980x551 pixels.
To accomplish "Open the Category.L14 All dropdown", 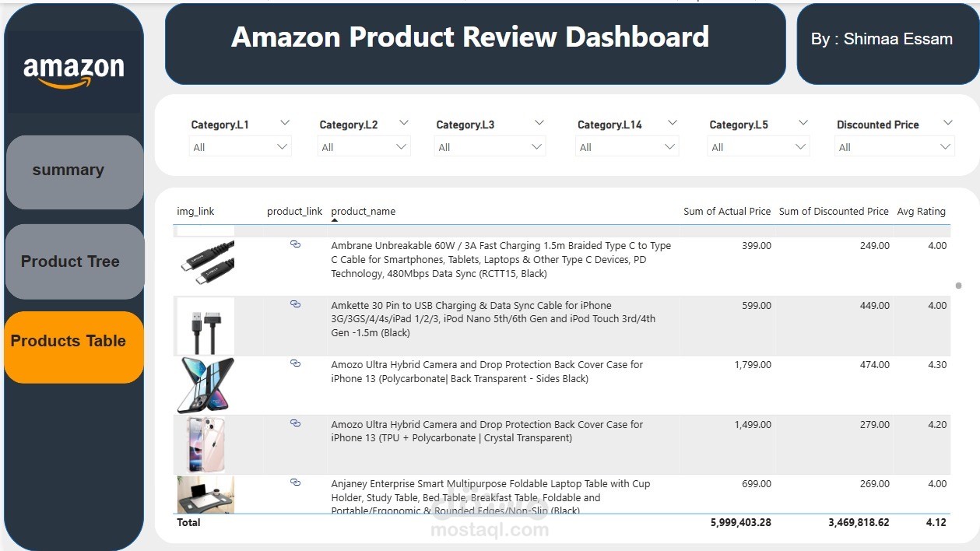I will pyautogui.click(x=627, y=147).
